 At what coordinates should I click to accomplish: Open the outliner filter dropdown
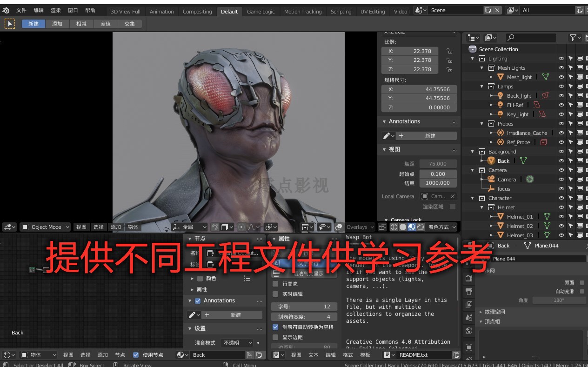pos(575,38)
